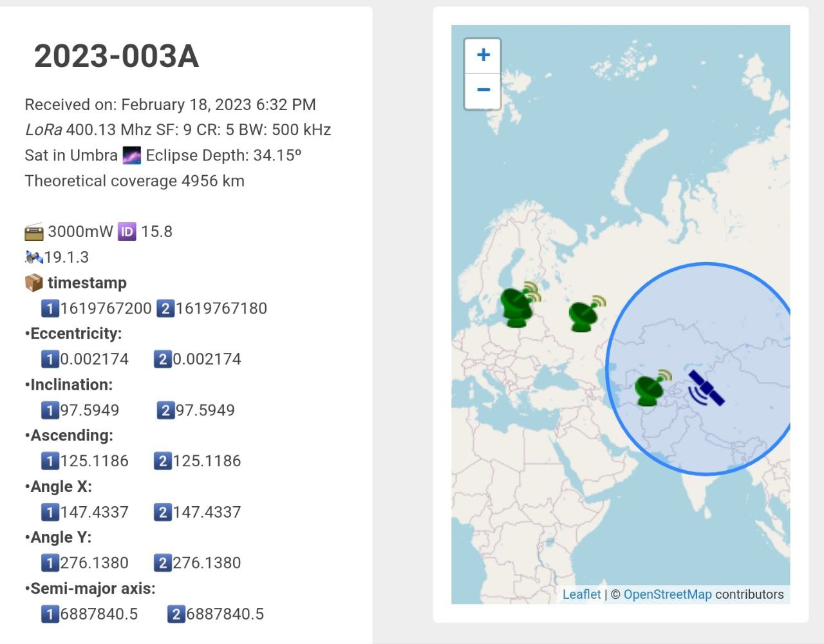Click the radio icon beside 3000mW
The width and height of the screenshot is (824, 644).
[x=34, y=232]
